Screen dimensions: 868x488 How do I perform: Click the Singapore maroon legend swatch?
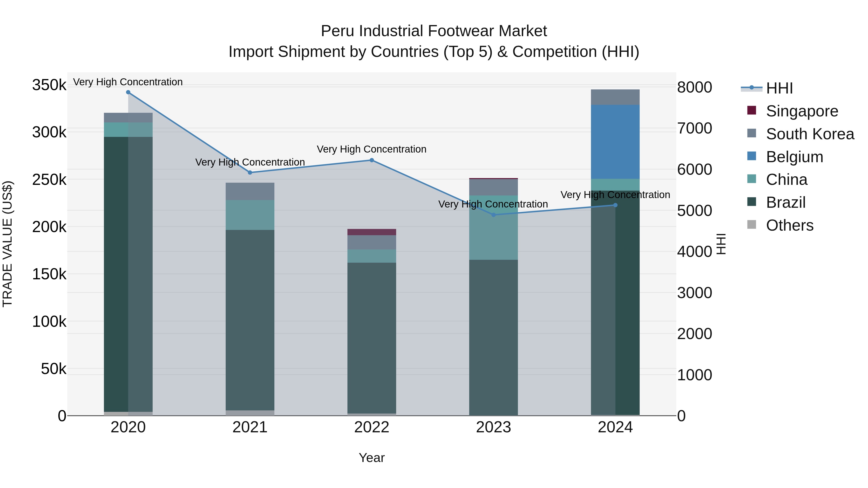coord(751,110)
